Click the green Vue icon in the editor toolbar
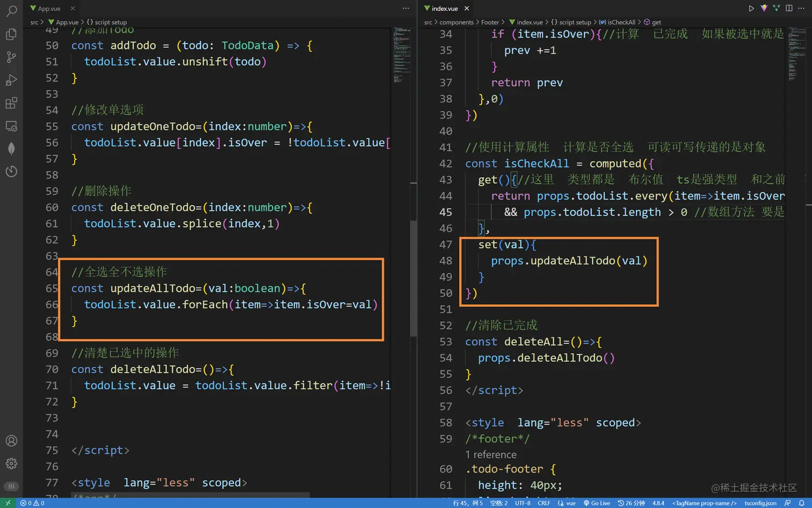Image resolution: width=812 pixels, height=508 pixels. (777, 8)
